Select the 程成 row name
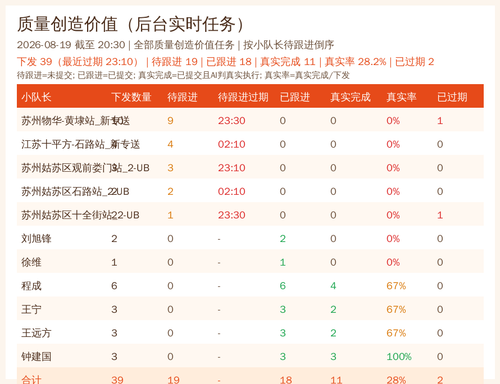This screenshot has height=384, width=500. [x=31, y=286]
